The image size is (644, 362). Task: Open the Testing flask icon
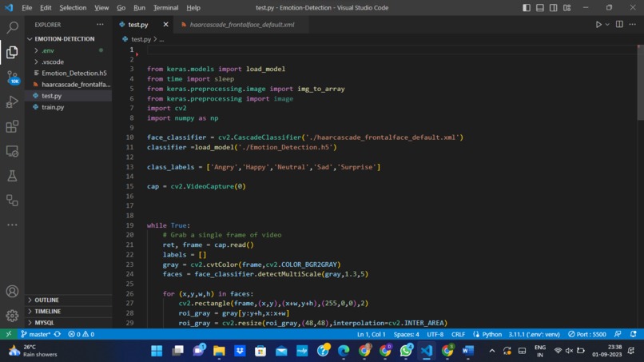coord(12,176)
